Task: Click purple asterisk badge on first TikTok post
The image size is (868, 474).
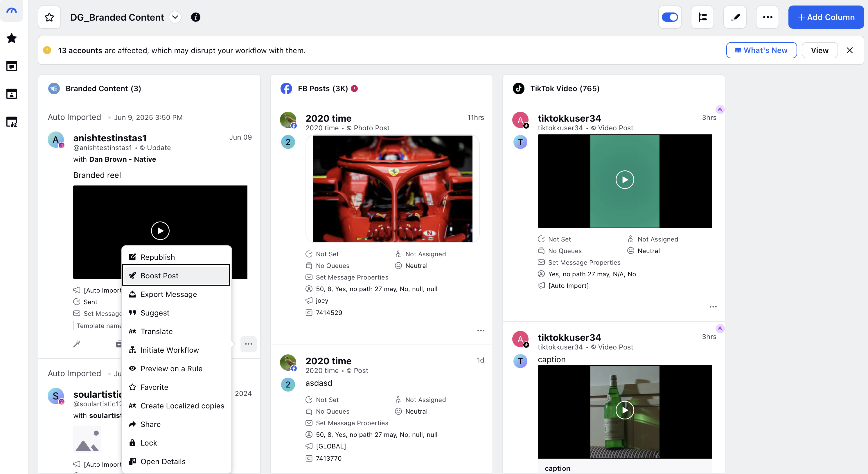Action: pos(720,109)
